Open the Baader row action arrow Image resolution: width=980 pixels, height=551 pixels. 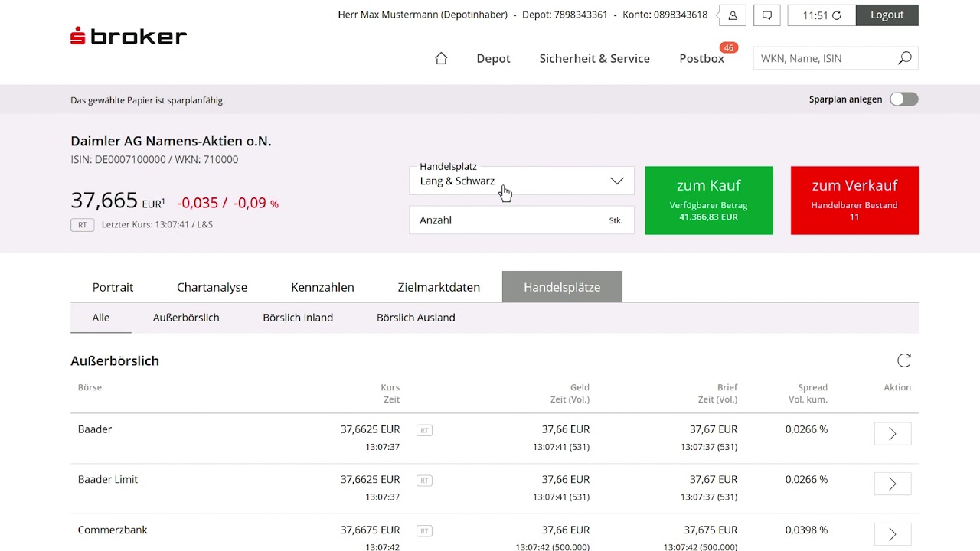point(893,434)
